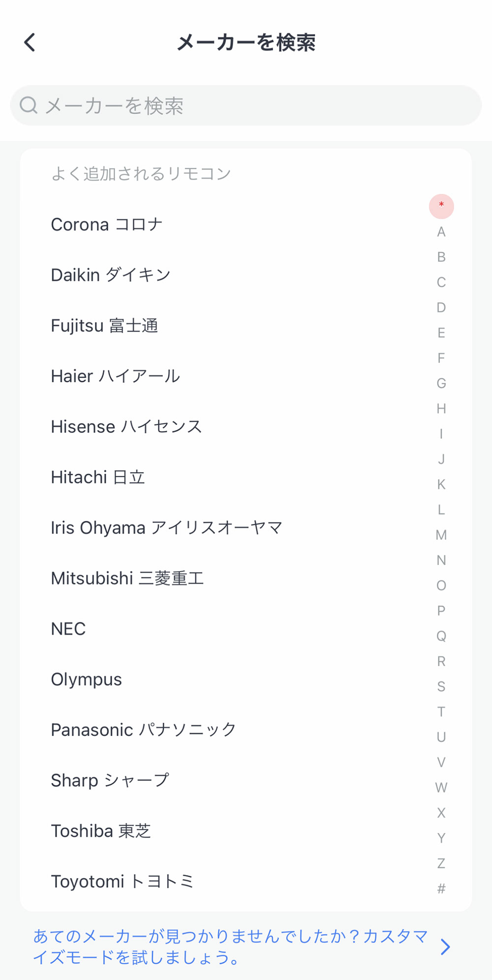Select Toyotomi トヨトミ manufacturer
Screen dimensions: 492x980
pos(122,882)
